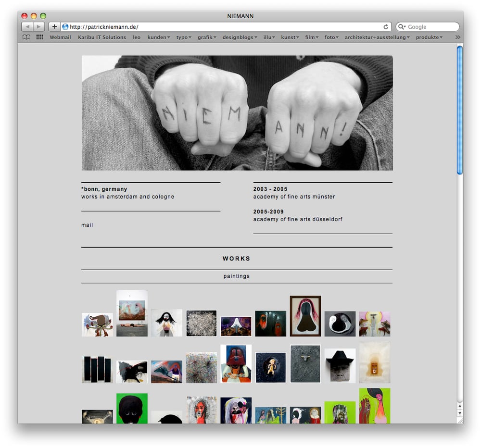The image size is (481, 448).
Task: Click the vertical scrollbar thumb
Action: click(x=459, y=110)
